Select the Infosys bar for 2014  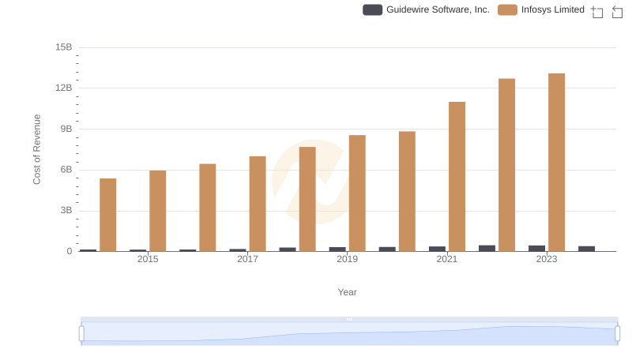pyautogui.click(x=108, y=215)
